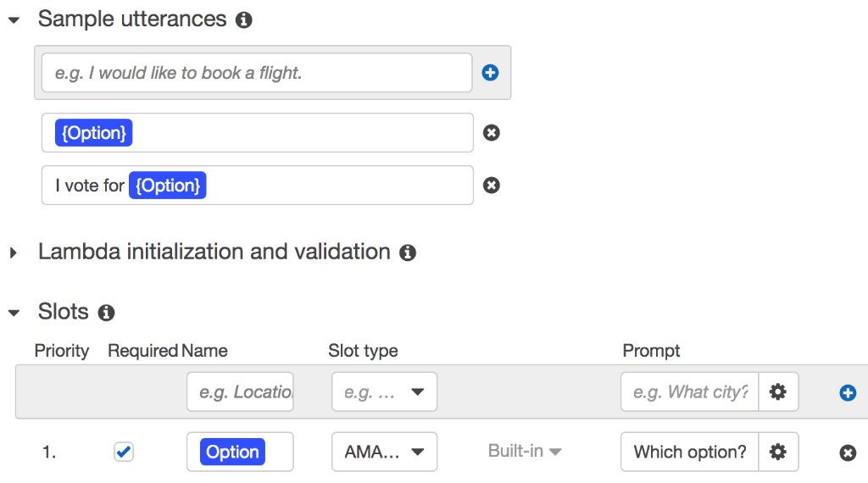Screen dimensions: 868x483
Task: Remove the standalone {Option} utterance
Action: coord(491,132)
